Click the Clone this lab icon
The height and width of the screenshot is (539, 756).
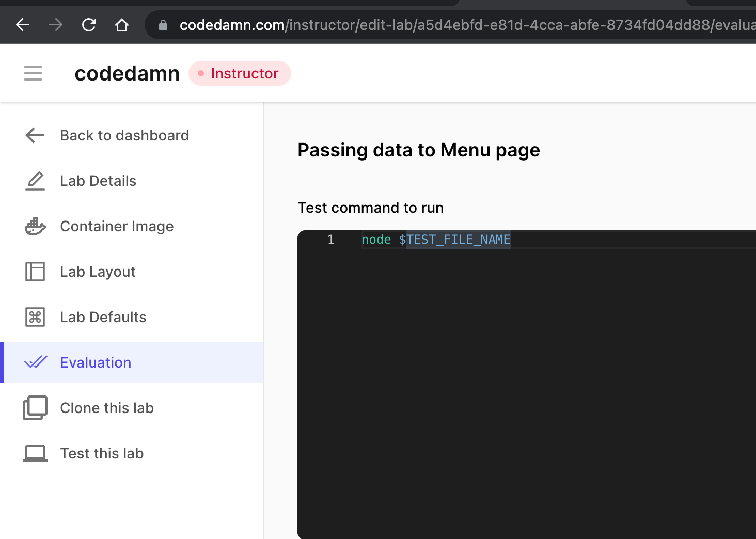[35, 408]
